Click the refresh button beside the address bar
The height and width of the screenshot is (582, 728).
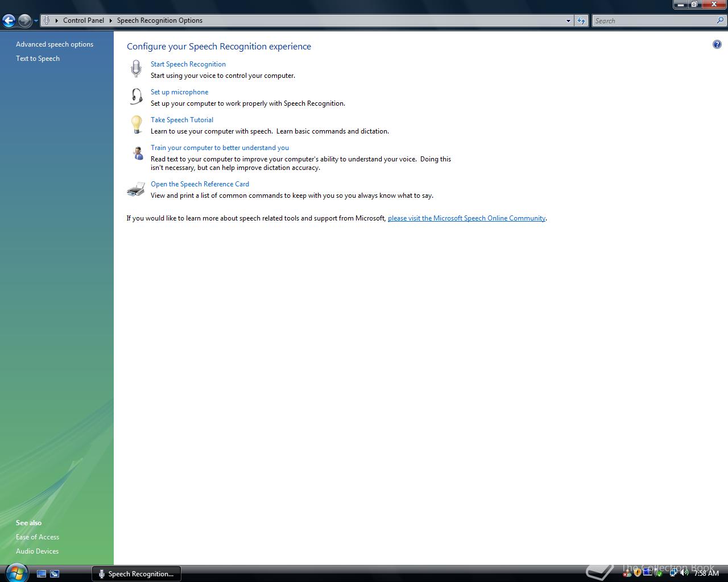click(x=581, y=20)
